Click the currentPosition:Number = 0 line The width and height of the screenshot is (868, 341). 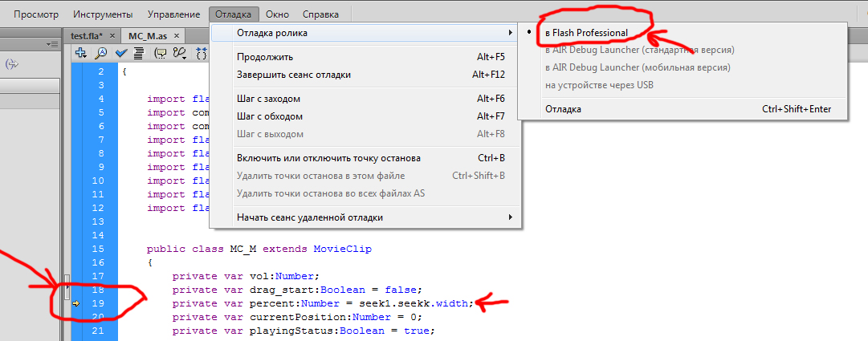tap(297, 317)
